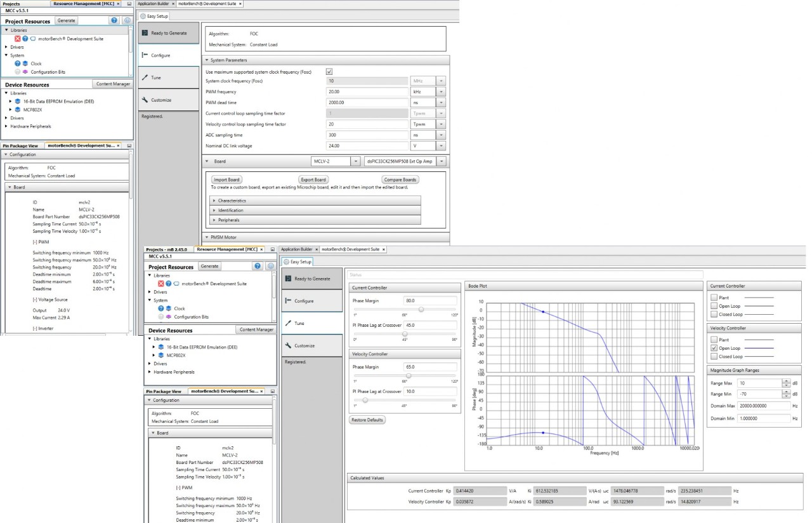Screen dimensions: 812x523
Task: Toggle the maximum supported system clock frequency checkbox
Action: [329, 72]
